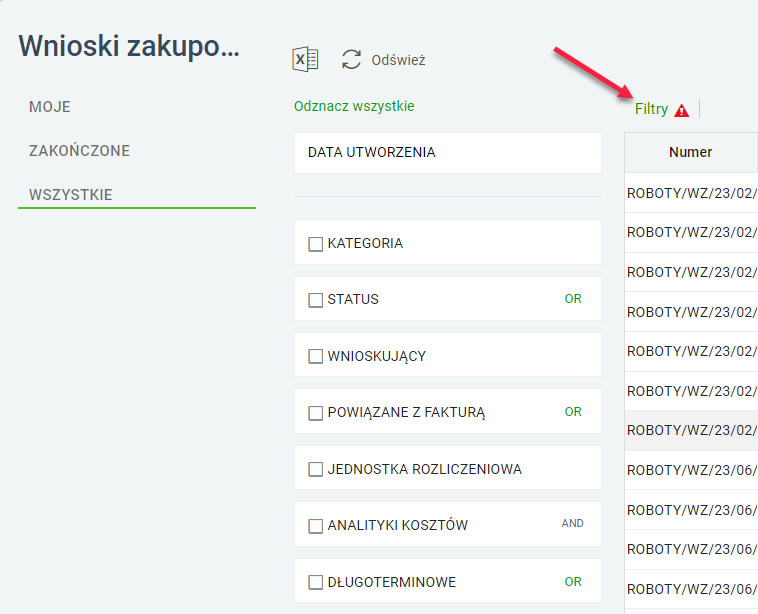Select the grey highlighted ROBOTY/WZ/23/02/ row

tap(691, 430)
